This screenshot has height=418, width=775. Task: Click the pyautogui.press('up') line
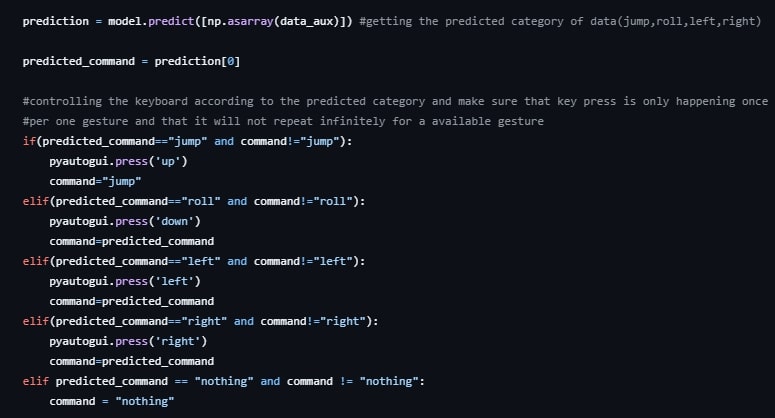tap(118, 161)
